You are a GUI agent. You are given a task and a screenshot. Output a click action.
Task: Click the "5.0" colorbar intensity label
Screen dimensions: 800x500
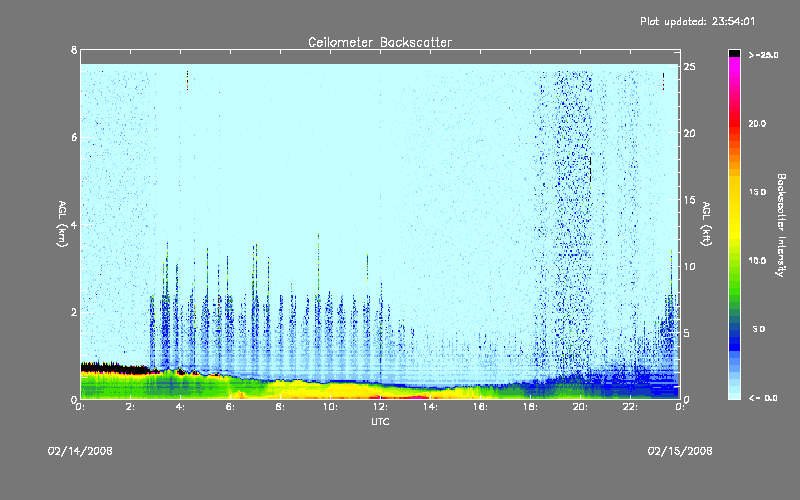coord(759,329)
